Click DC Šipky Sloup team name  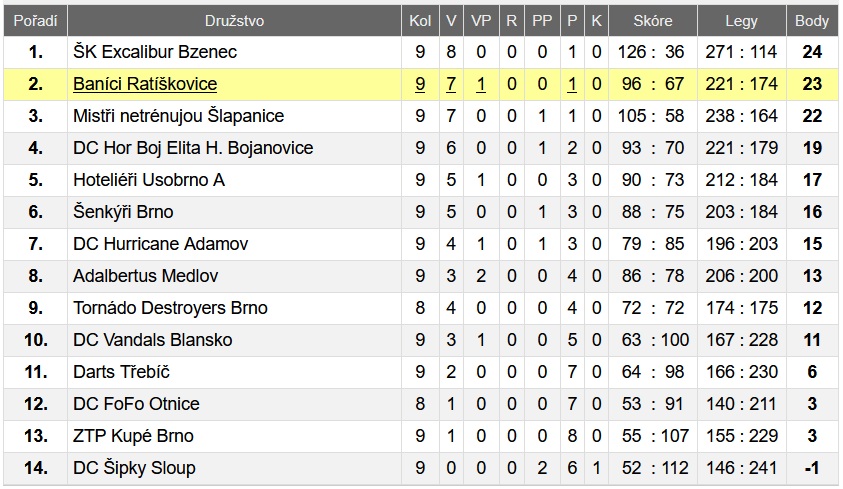click(x=134, y=468)
